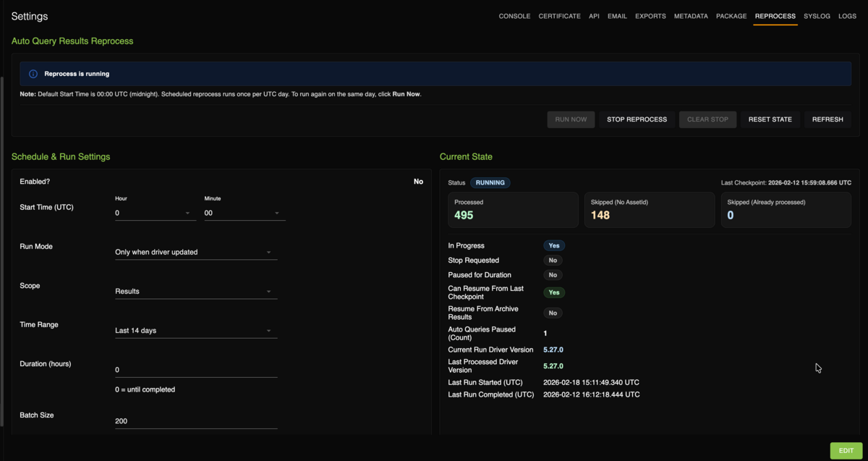Click the Skipped (No AssetId) card
868x461 pixels.
click(x=650, y=210)
